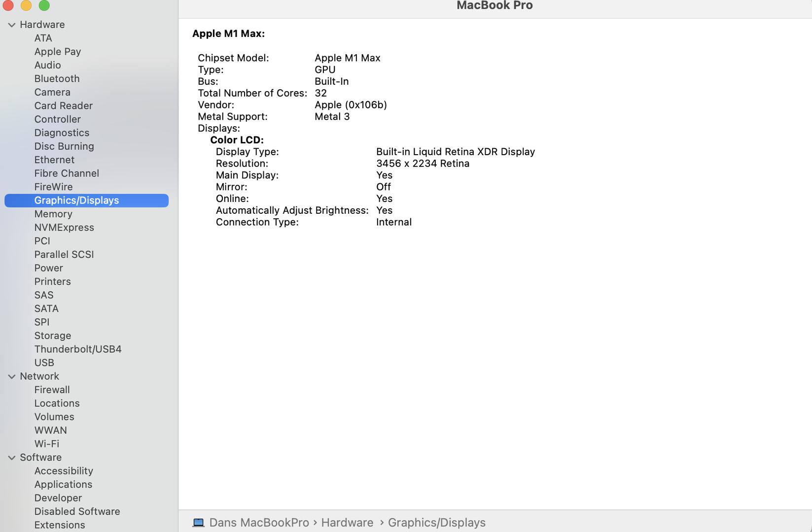The width and height of the screenshot is (812, 532).
Task: Collapse the Software section chevron
Action: click(x=12, y=458)
